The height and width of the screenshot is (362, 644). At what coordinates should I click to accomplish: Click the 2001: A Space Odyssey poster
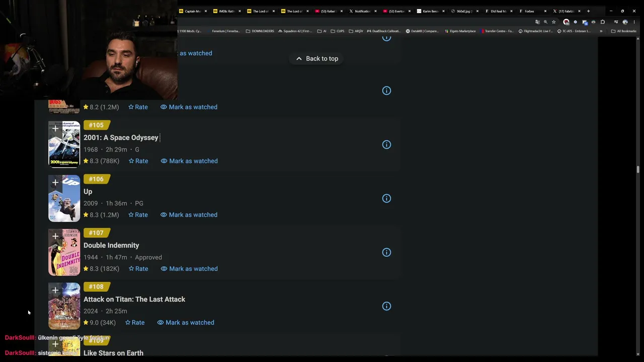point(64,144)
